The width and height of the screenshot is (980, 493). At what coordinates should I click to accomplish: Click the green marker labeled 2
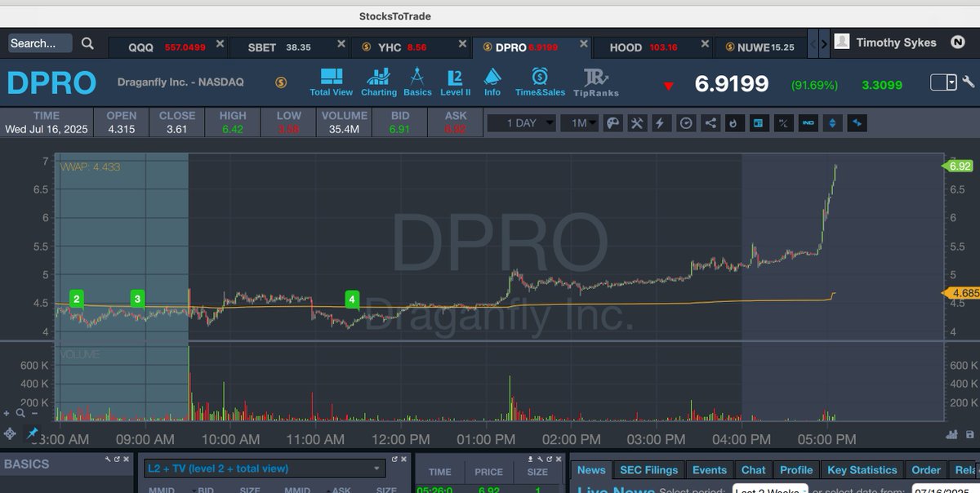(x=77, y=300)
